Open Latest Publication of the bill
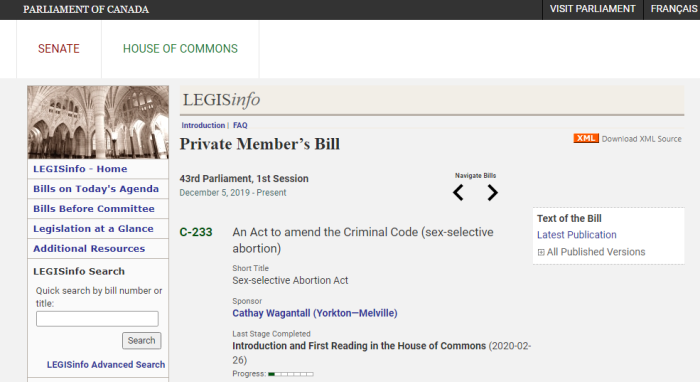The height and width of the screenshot is (382, 700). click(576, 235)
